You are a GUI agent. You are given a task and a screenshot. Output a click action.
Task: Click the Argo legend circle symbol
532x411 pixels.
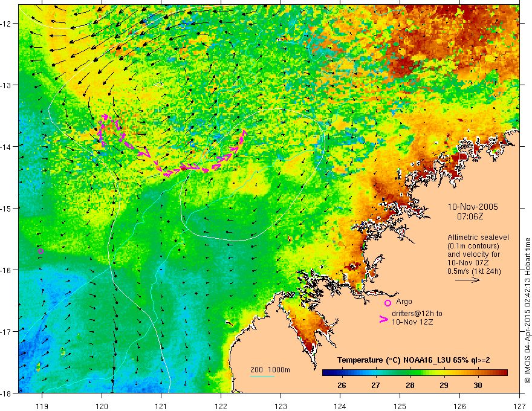tap(388, 303)
